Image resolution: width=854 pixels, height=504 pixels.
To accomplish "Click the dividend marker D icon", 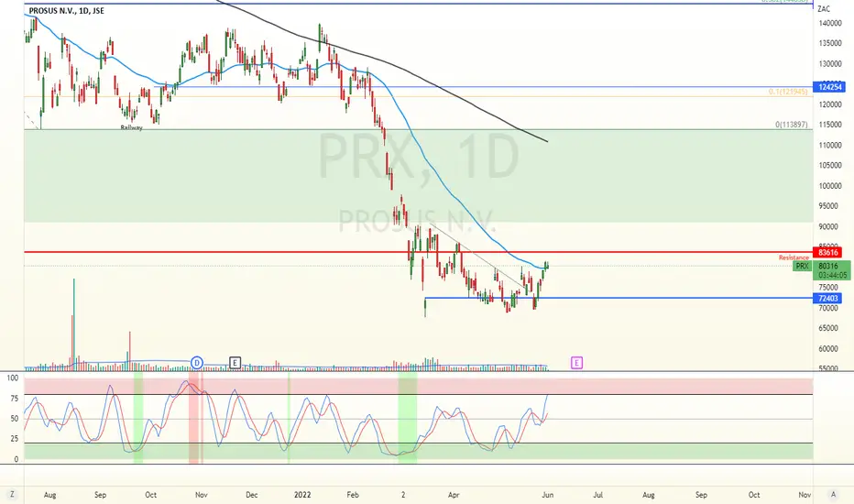I will point(197,363).
